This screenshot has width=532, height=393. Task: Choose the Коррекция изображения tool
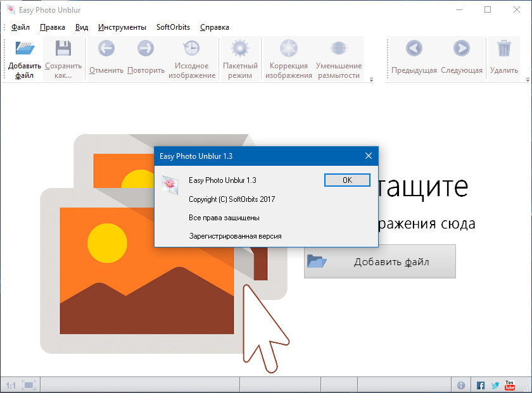click(x=289, y=49)
